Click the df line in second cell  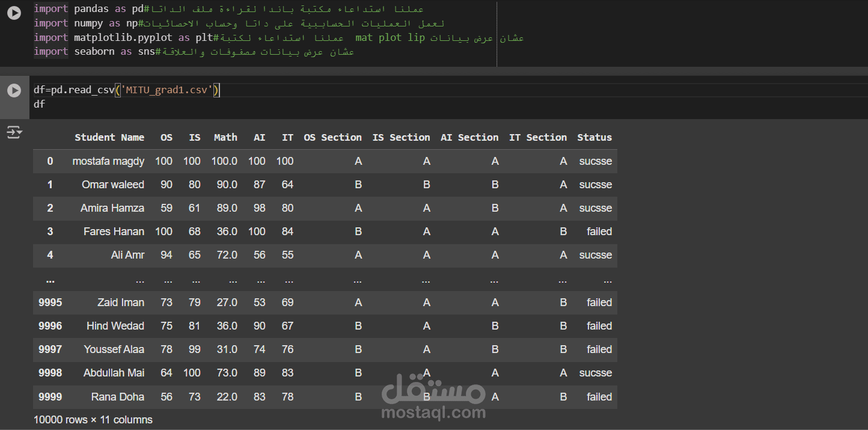tap(39, 104)
